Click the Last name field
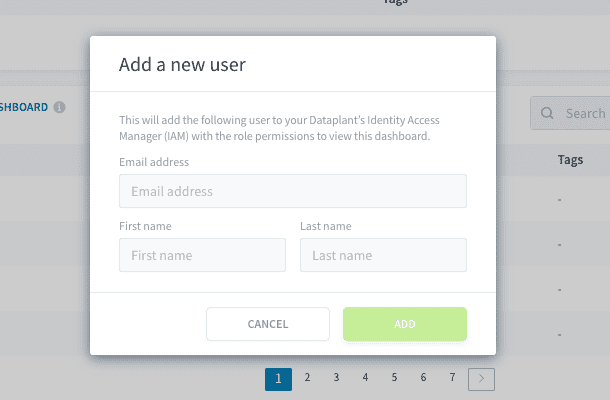This screenshot has width=610, height=400. click(383, 255)
